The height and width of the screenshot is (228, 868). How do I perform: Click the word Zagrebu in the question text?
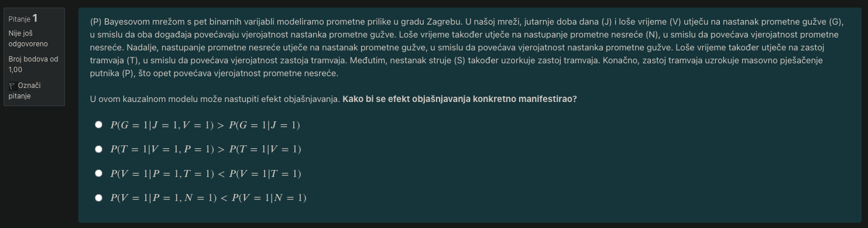pyautogui.click(x=444, y=22)
